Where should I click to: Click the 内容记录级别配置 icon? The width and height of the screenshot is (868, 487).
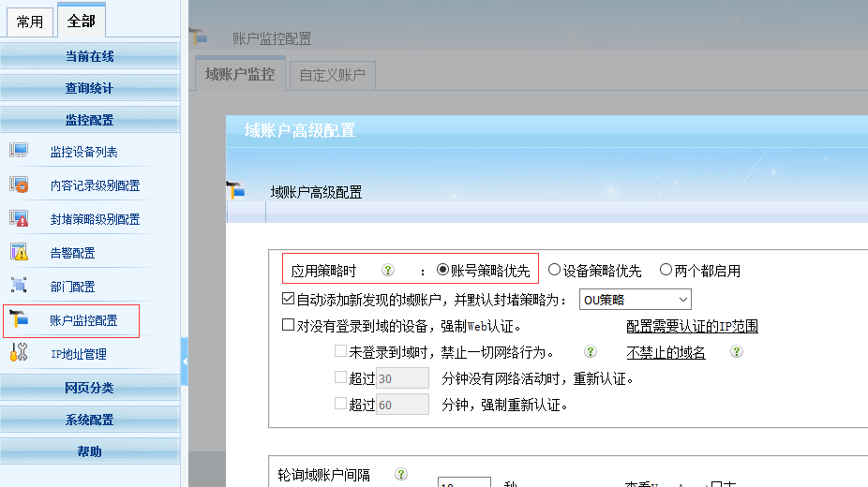[x=19, y=185]
